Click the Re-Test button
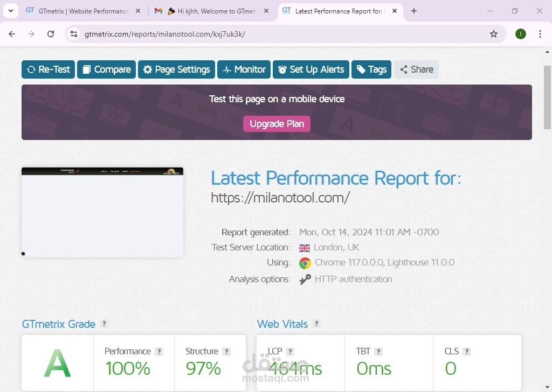The width and height of the screenshot is (552, 392). pos(48,69)
